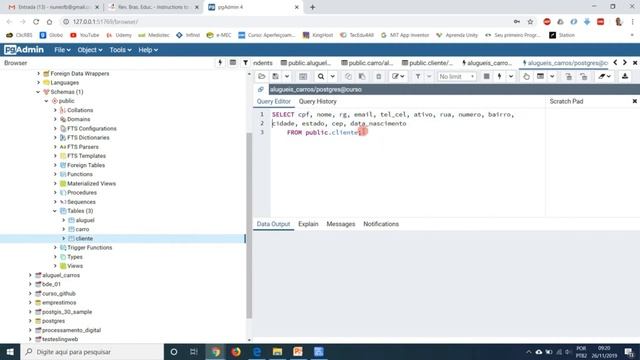The height and width of the screenshot is (360, 640).
Task: Expand the Functions tree node
Action: 55,174
